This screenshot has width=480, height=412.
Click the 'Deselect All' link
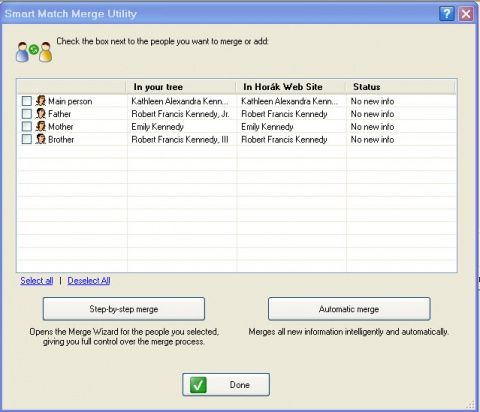click(x=89, y=281)
